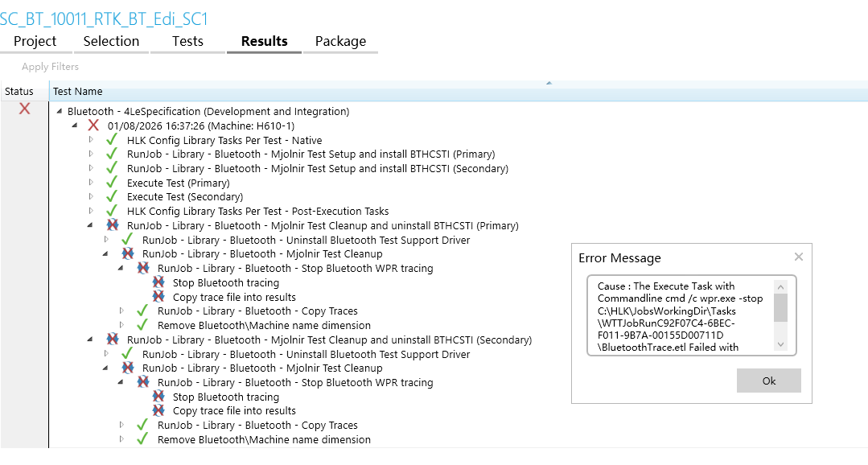868x465 pixels.
Task: Click green check icon of Test Setup (Primary)
Action: (112, 154)
